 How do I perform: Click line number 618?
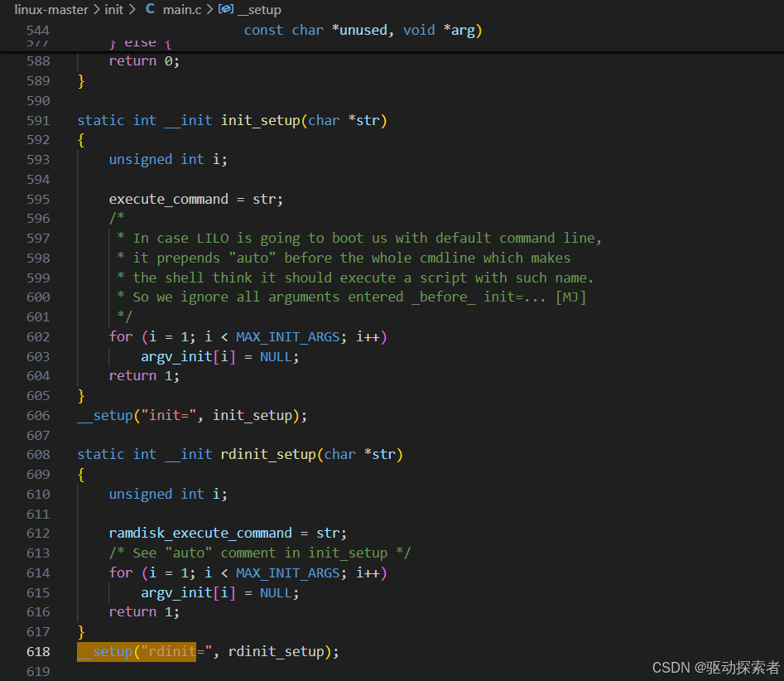pyautogui.click(x=39, y=651)
